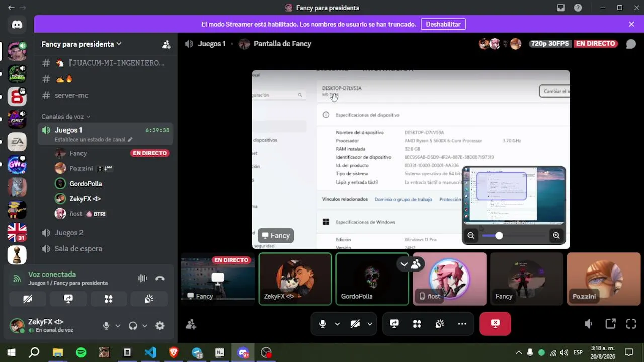Open the EA server icon
This screenshot has width=644, height=362.
point(17,142)
